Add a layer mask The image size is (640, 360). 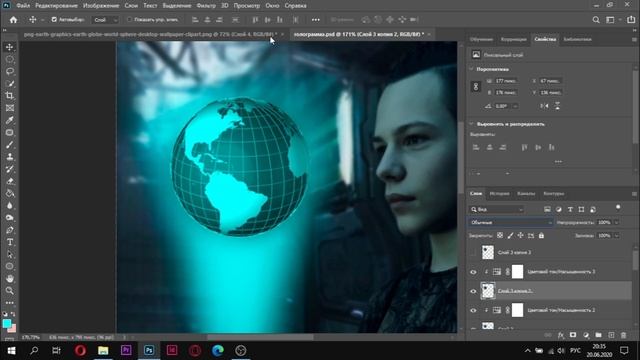(x=573, y=335)
